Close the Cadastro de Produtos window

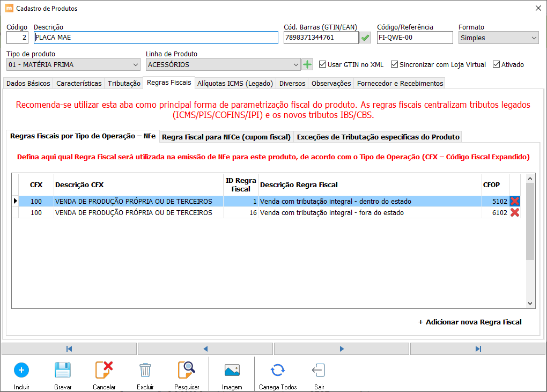[x=538, y=8]
